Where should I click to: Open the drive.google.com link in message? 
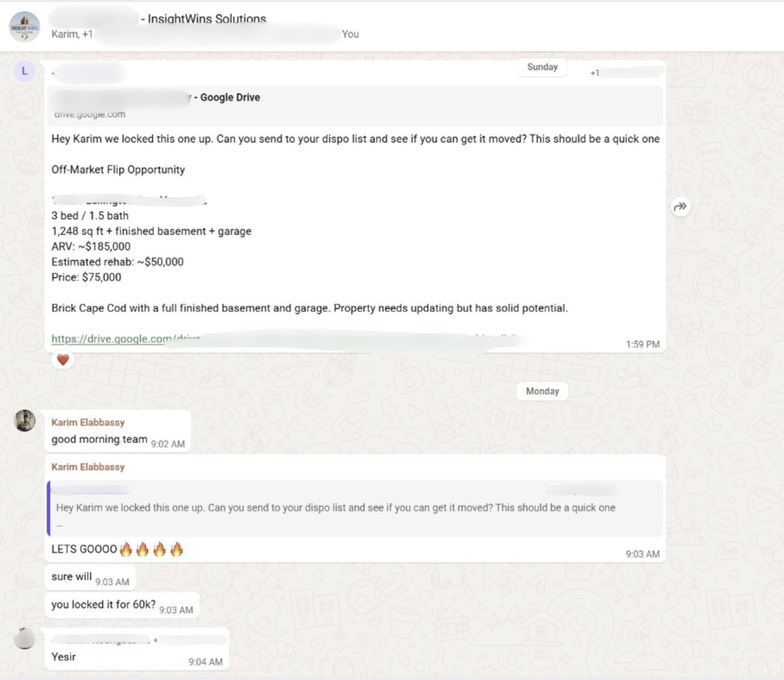coord(125,339)
